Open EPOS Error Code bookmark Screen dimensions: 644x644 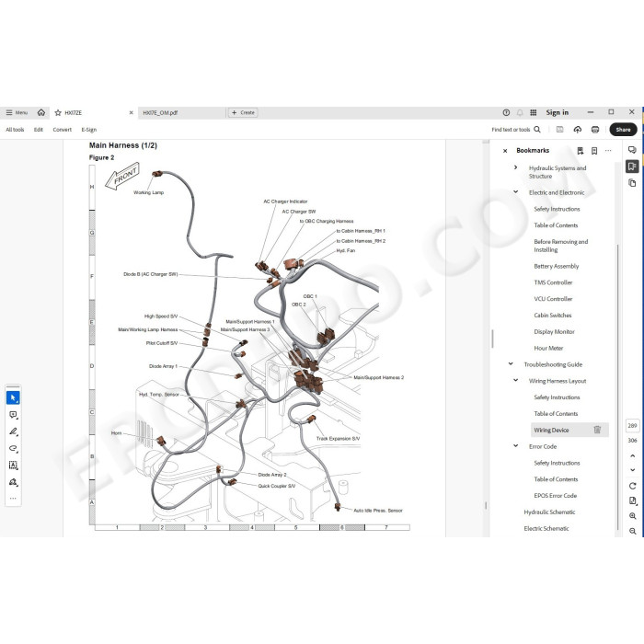(x=556, y=496)
